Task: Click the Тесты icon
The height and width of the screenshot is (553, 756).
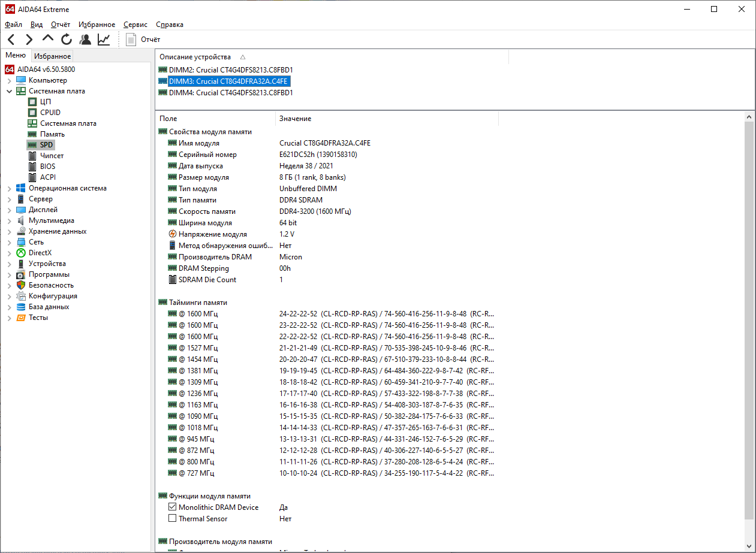Action: point(21,318)
